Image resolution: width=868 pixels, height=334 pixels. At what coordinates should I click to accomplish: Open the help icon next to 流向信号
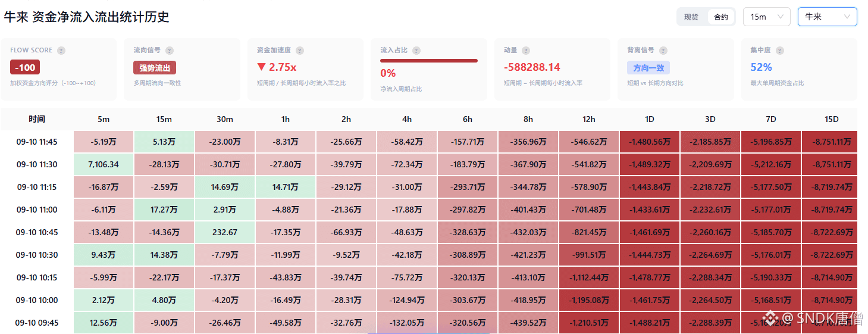tap(170, 51)
